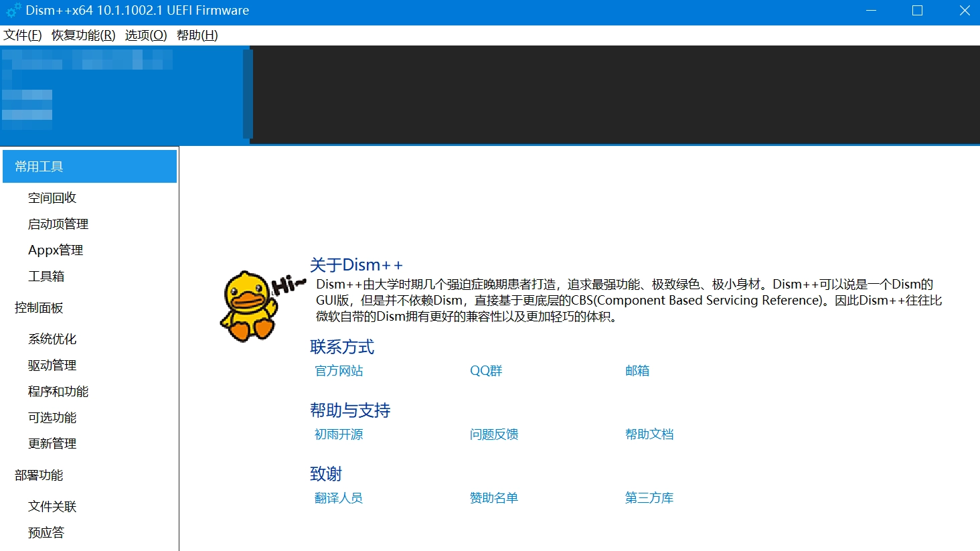
Task: Open Appx管理 in the sidebar
Action: click(56, 250)
